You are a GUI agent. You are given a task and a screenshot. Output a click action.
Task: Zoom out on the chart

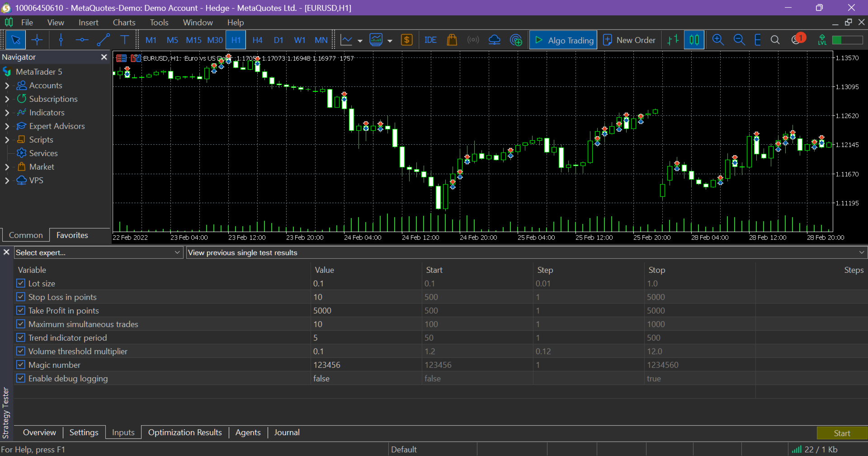click(x=739, y=40)
